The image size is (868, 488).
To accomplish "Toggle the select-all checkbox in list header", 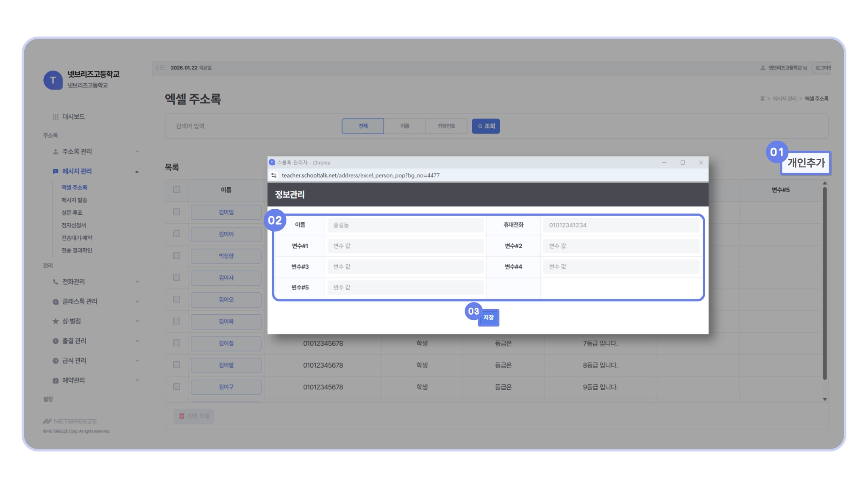I will 177,190.
